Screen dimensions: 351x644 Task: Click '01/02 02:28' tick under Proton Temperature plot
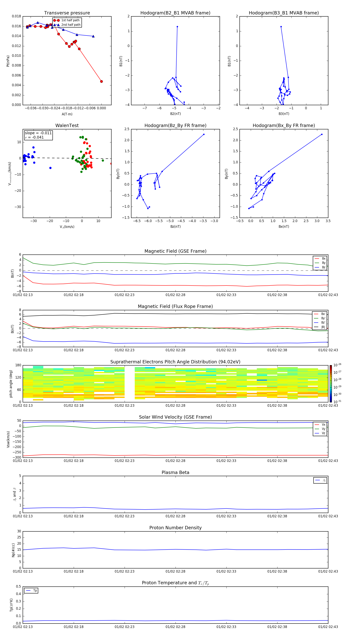point(175,627)
